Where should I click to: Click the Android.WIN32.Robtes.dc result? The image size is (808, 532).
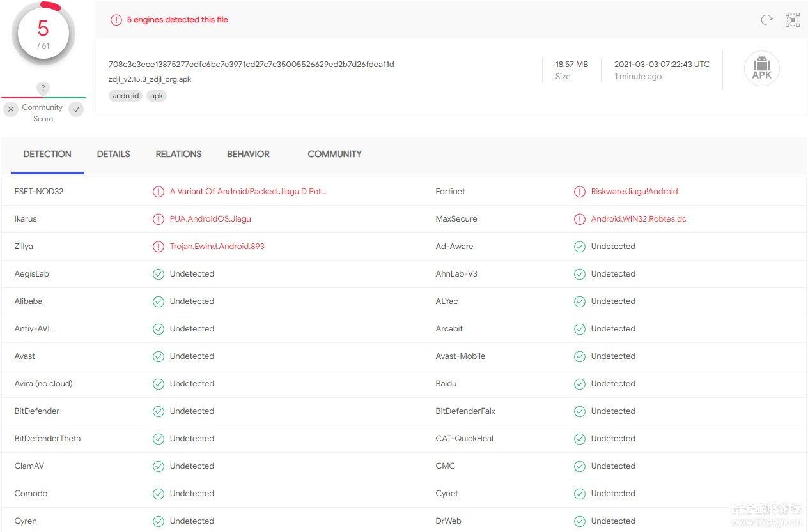pyautogui.click(x=639, y=219)
